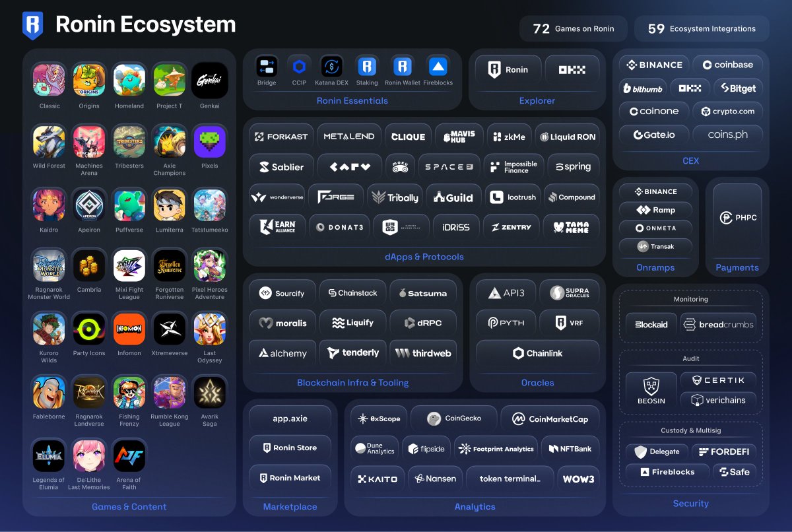
Task: Click the Ronin shield logo
Action: (32, 25)
